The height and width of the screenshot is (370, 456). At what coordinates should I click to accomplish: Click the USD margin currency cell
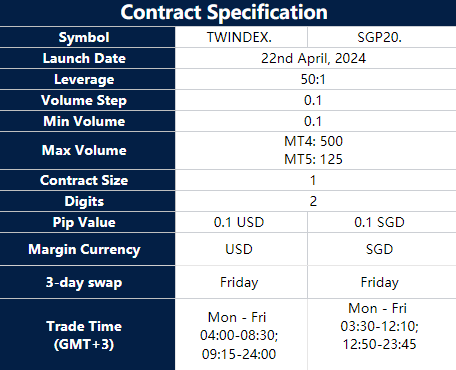241,249
